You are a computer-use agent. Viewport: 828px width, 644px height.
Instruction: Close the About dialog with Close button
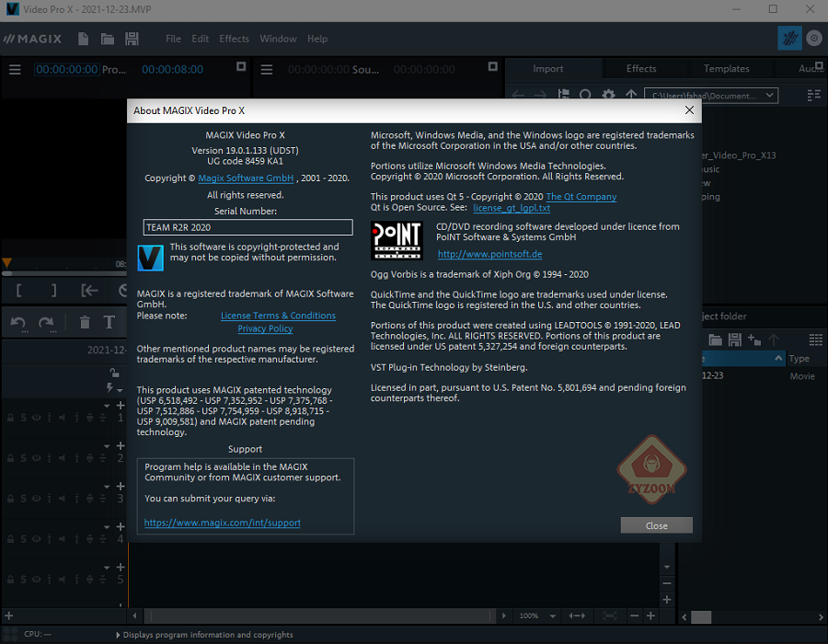click(x=656, y=525)
